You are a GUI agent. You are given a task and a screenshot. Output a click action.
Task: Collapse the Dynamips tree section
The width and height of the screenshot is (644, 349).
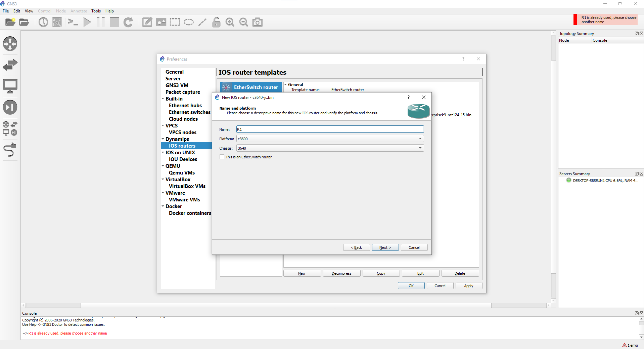tap(163, 139)
